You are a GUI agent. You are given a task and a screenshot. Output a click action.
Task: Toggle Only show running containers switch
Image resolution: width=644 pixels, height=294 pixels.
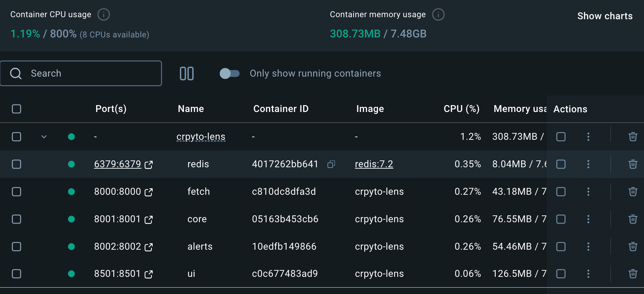click(229, 73)
